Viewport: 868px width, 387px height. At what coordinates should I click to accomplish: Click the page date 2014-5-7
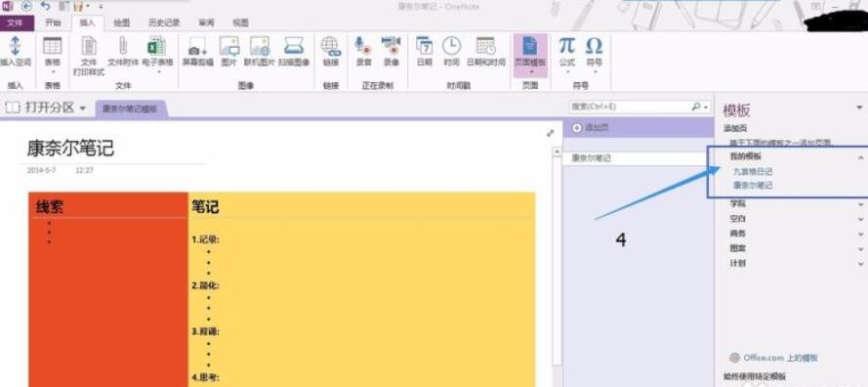point(42,170)
